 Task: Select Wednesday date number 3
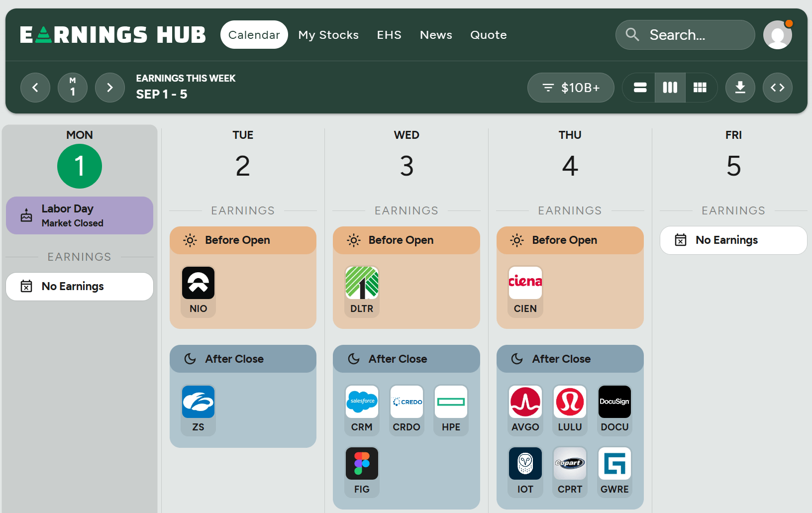[406, 166]
